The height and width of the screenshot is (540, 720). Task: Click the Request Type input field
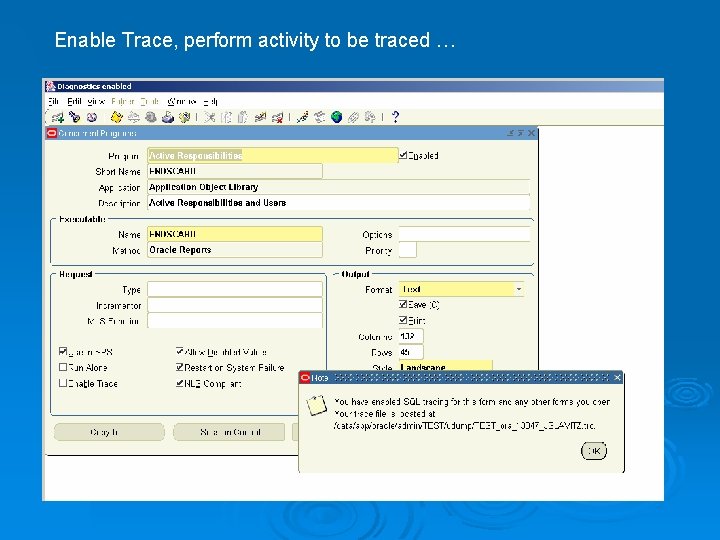coord(235,289)
